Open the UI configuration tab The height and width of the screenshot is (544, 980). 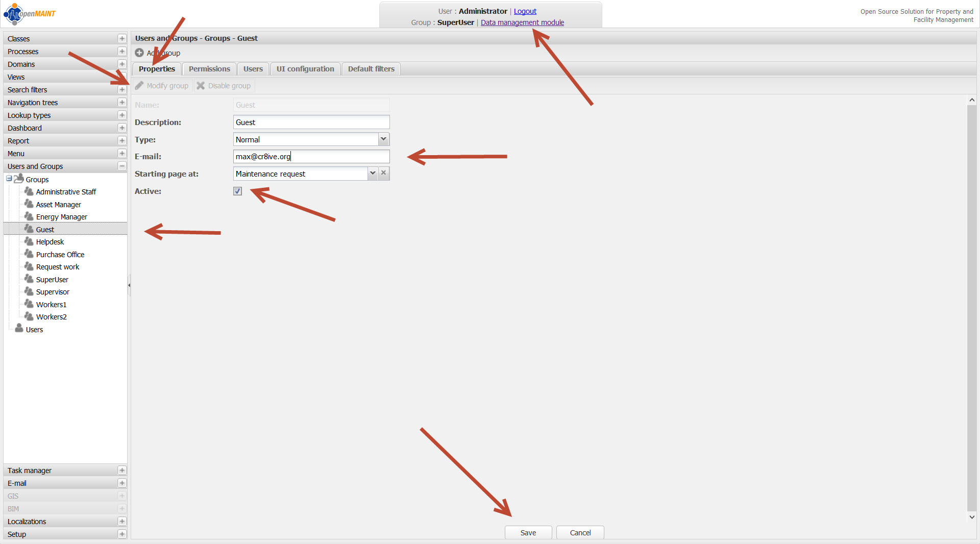(305, 69)
